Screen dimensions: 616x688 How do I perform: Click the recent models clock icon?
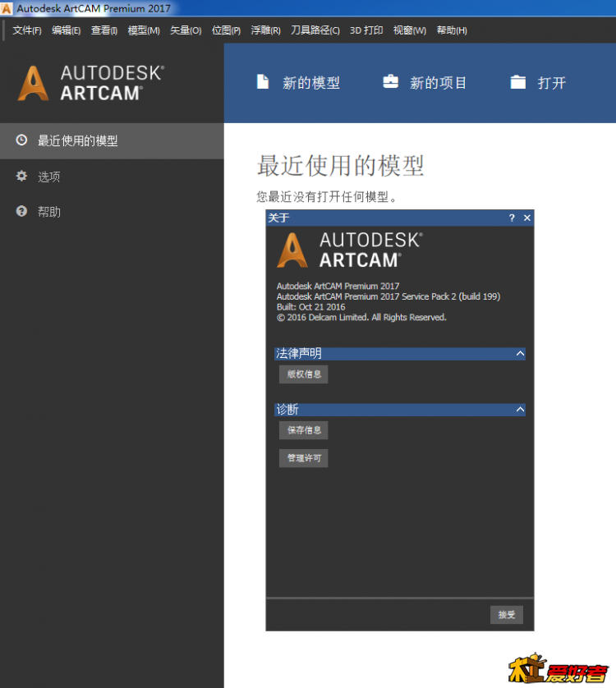(21, 140)
